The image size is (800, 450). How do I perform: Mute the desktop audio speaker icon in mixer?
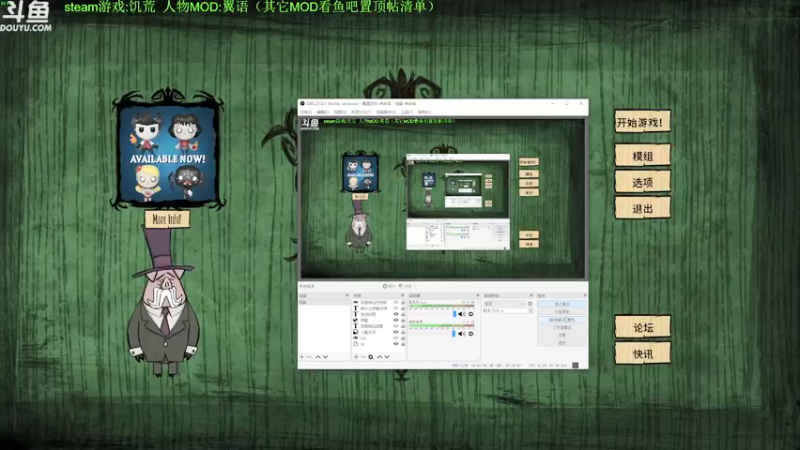tap(461, 334)
